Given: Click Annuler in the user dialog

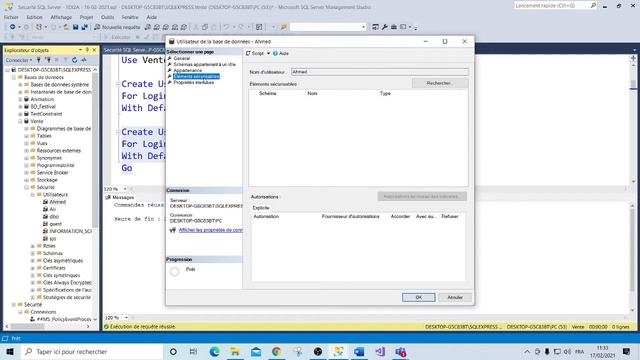Looking at the screenshot, I should [x=455, y=297].
